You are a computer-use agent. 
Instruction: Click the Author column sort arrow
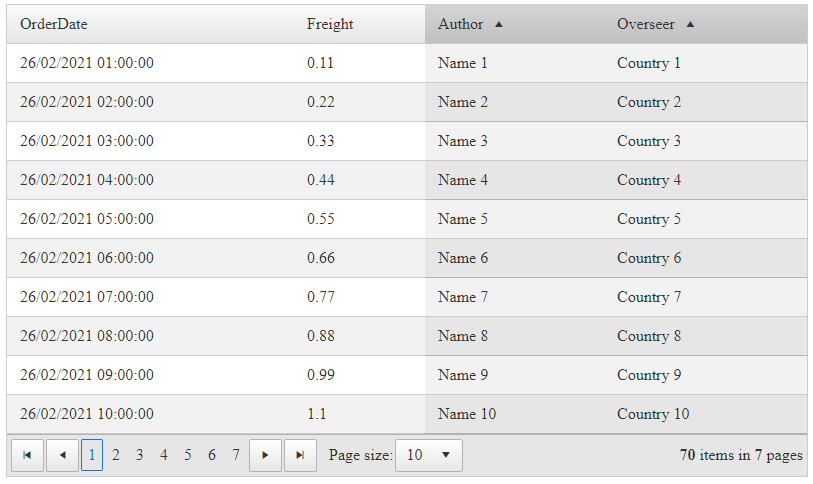pyautogui.click(x=499, y=24)
